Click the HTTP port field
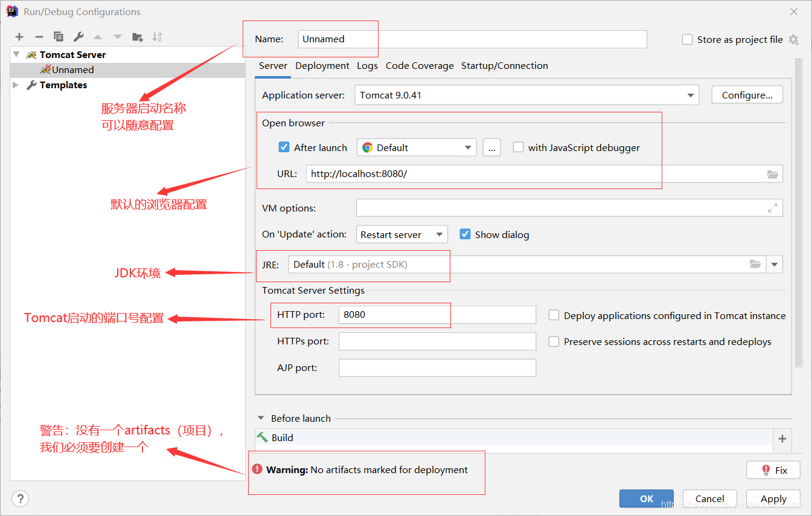The image size is (812, 516). 437,315
